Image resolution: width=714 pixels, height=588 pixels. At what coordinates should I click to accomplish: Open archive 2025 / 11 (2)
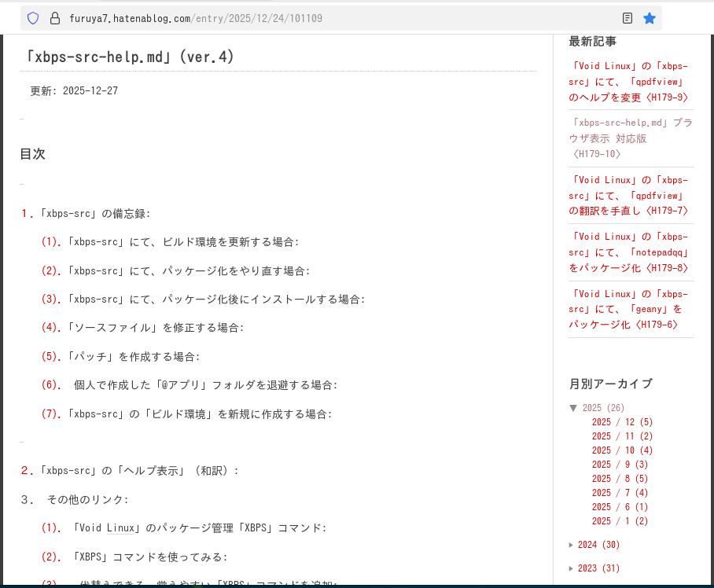(622, 436)
